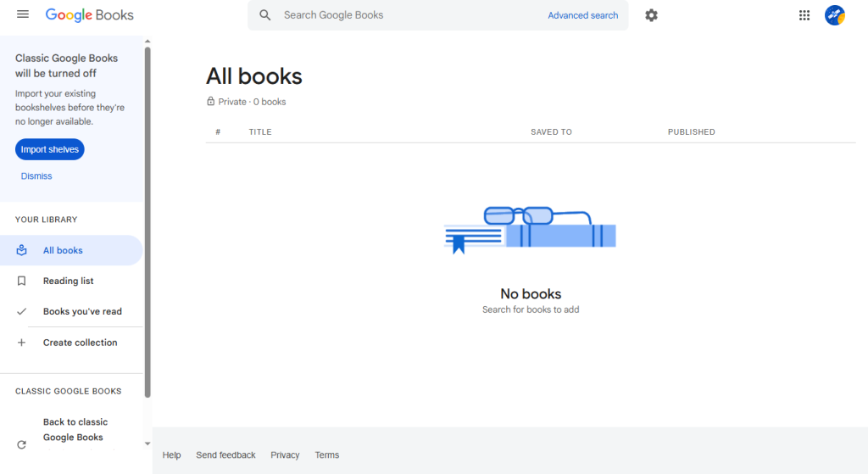Screen dimensions: 868x474
Task: Click the 'No books' message
Action: click(531, 294)
